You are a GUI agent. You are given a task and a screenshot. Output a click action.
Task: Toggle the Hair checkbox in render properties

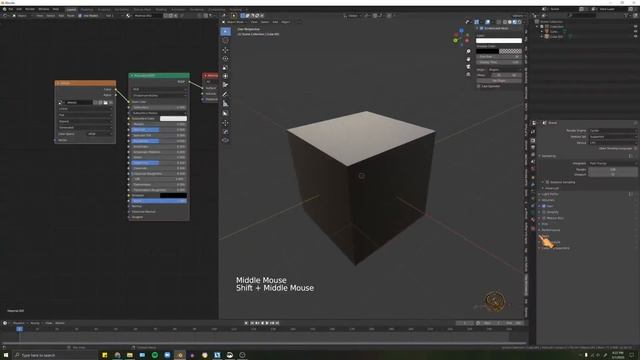(544, 206)
